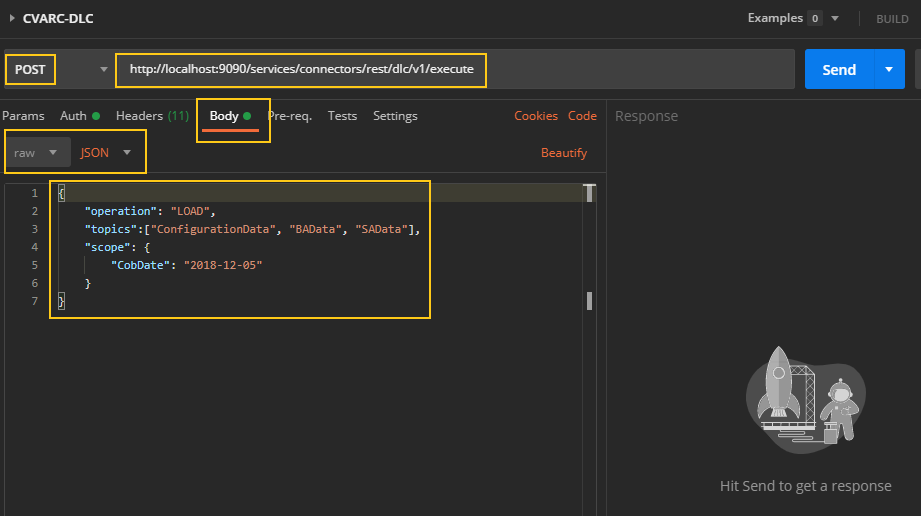The width and height of the screenshot is (921, 516).
Task: Open the Pre-req. tab
Action: [290, 116]
